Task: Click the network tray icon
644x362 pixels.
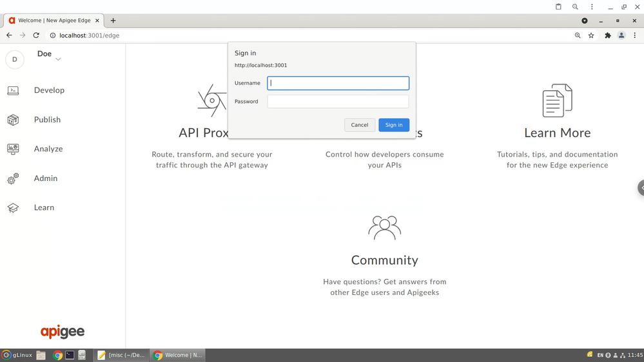Action: 623,355
